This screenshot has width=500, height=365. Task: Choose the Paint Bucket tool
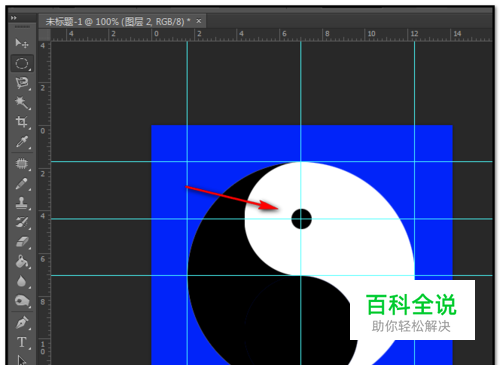22,262
